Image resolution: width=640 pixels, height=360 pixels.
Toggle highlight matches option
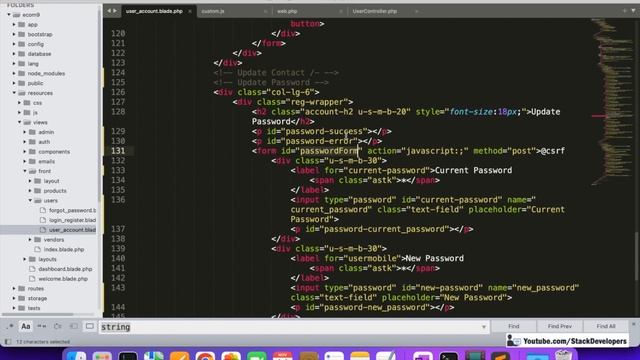click(90, 326)
